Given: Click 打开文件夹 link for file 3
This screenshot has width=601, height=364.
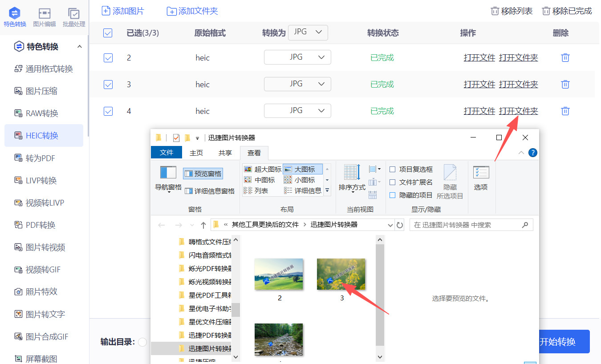Looking at the screenshot, I should 519,85.
